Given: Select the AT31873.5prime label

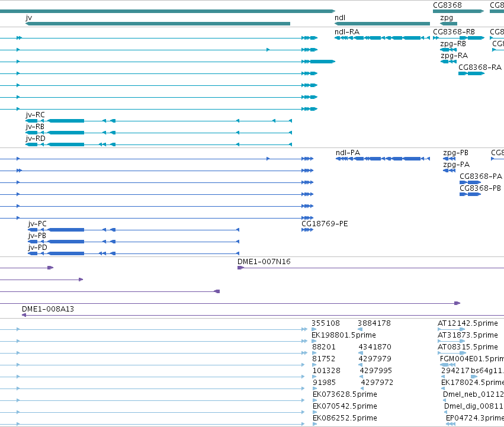Looking at the screenshot, I should [x=468, y=335].
